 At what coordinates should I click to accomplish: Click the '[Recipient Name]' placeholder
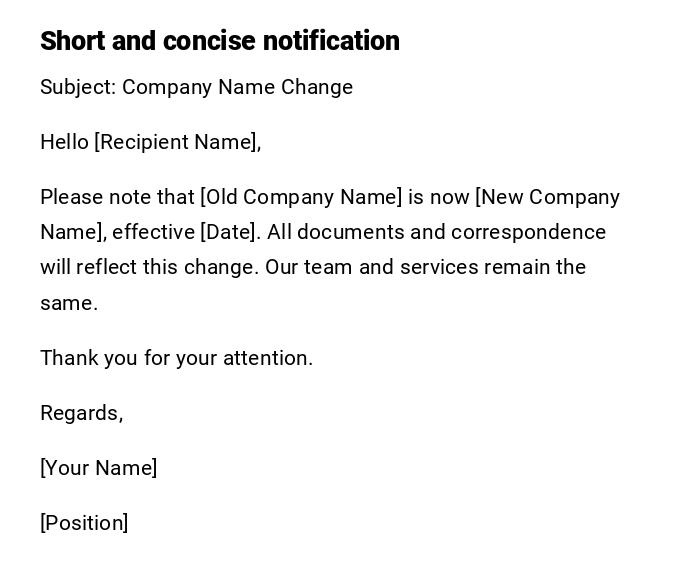pyautogui.click(x=177, y=142)
